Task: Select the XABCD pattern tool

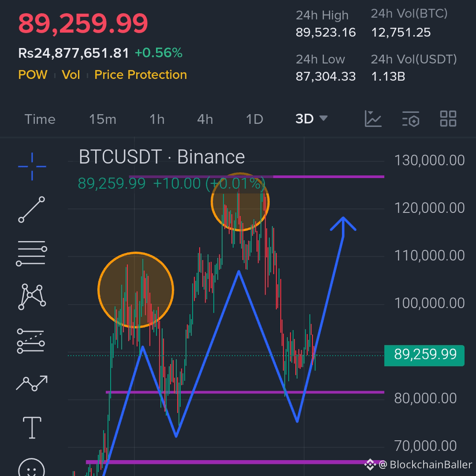Action: point(31,294)
